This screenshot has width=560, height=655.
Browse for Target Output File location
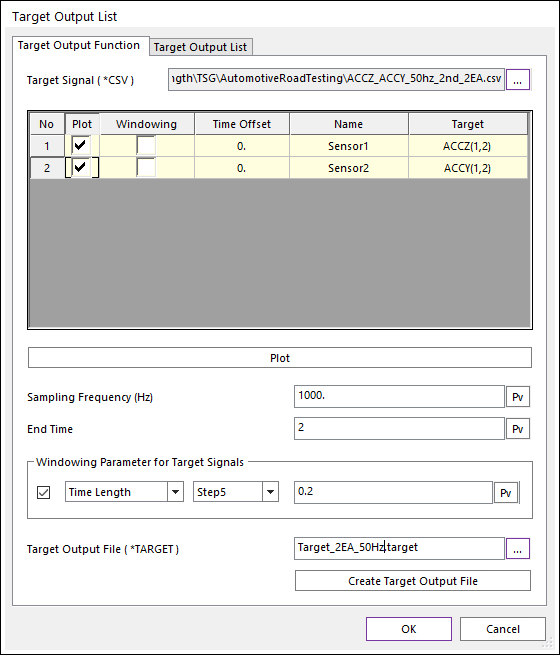pos(518,548)
